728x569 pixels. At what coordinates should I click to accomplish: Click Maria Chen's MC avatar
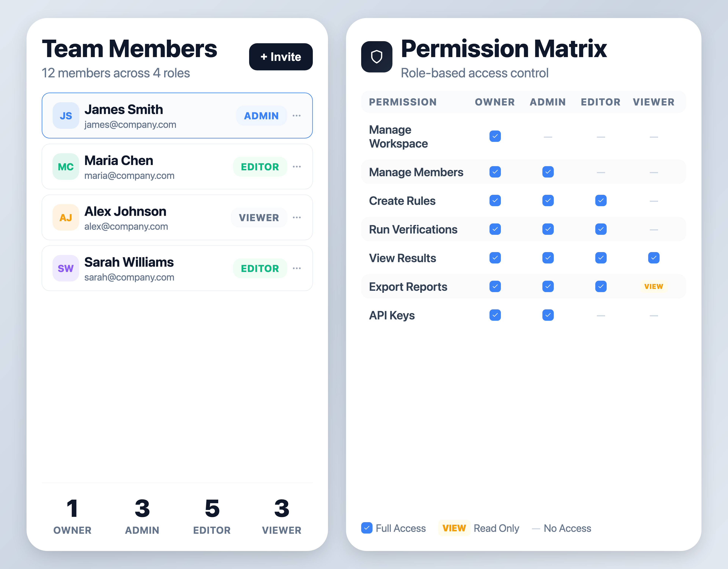(x=66, y=166)
